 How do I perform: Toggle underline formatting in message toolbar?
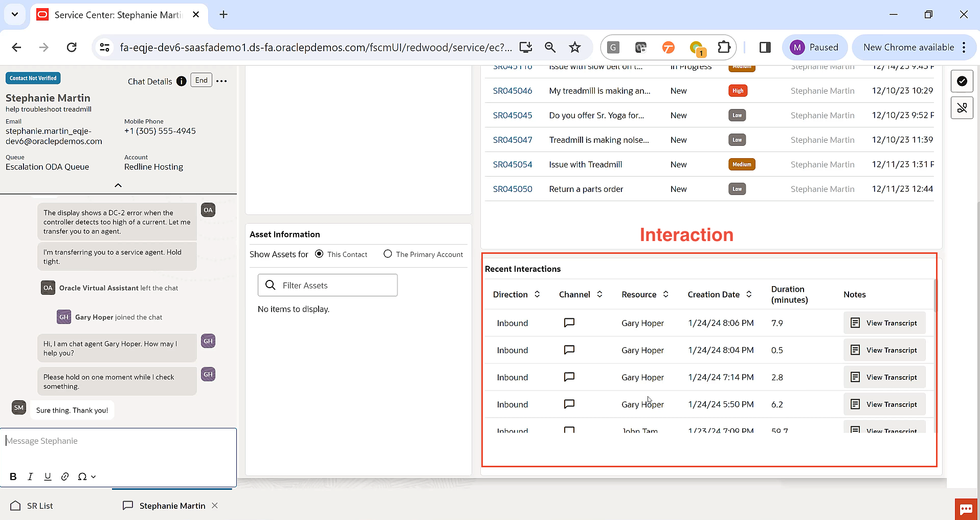pos(47,476)
